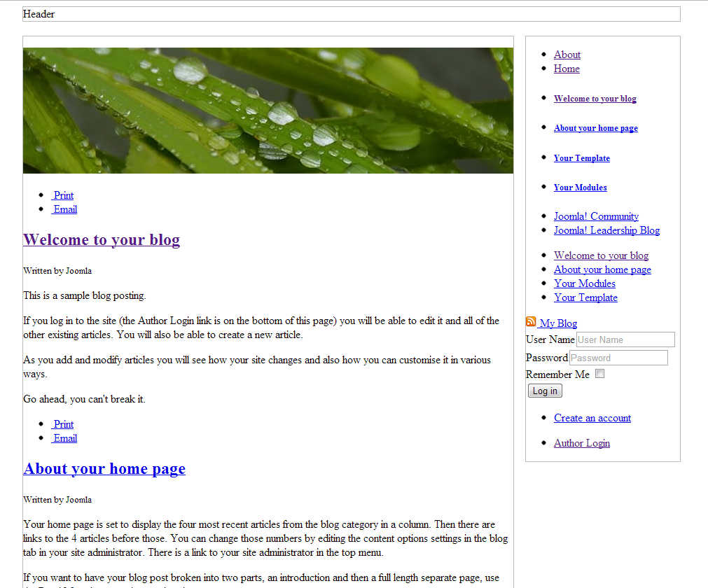The height and width of the screenshot is (588, 708).
Task: Open Welcome to your blog article heading
Action: point(102,239)
